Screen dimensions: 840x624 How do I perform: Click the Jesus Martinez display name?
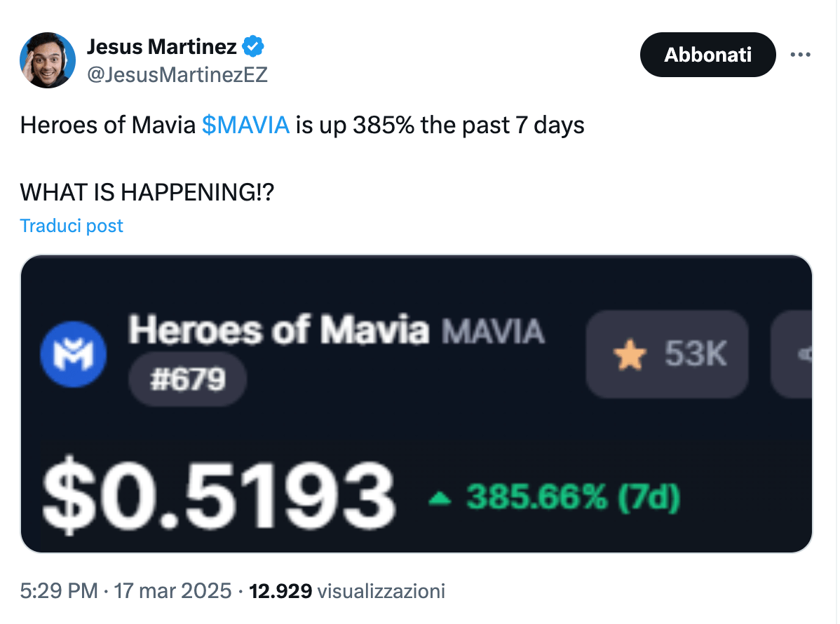162,47
